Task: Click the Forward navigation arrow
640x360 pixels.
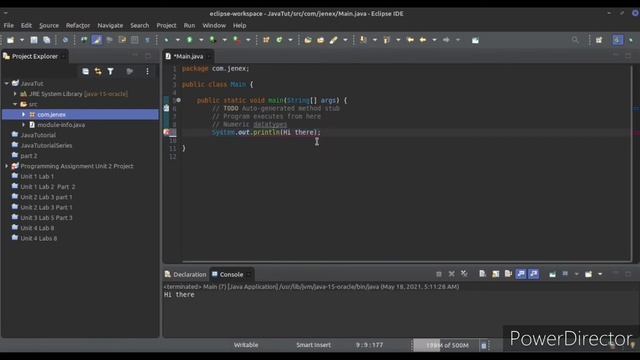Action: (x=446, y=40)
